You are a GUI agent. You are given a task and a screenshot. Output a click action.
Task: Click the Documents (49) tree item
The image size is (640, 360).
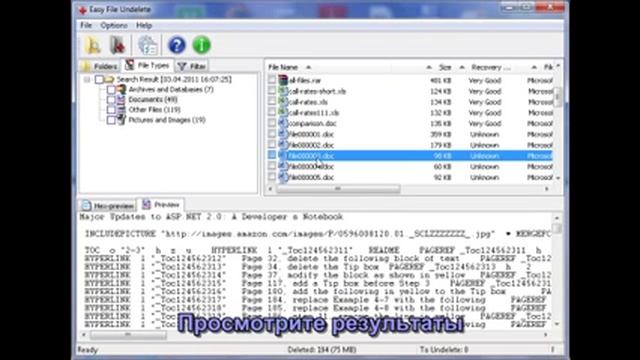(153, 99)
